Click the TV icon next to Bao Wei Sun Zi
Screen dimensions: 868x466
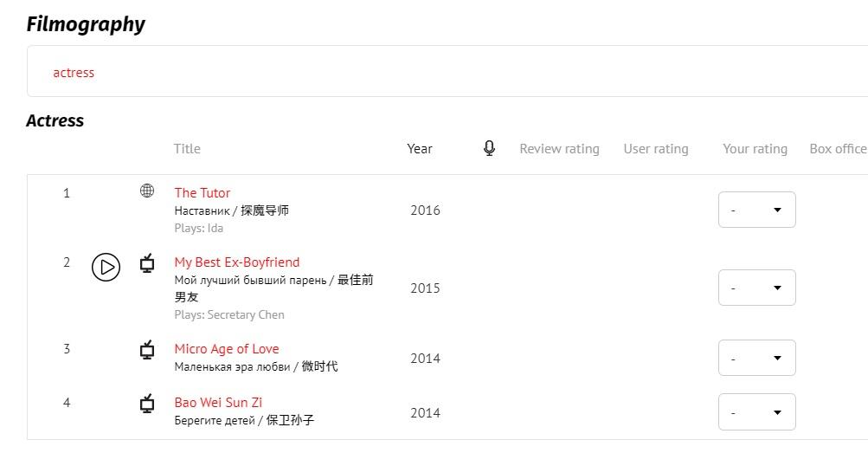click(147, 404)
